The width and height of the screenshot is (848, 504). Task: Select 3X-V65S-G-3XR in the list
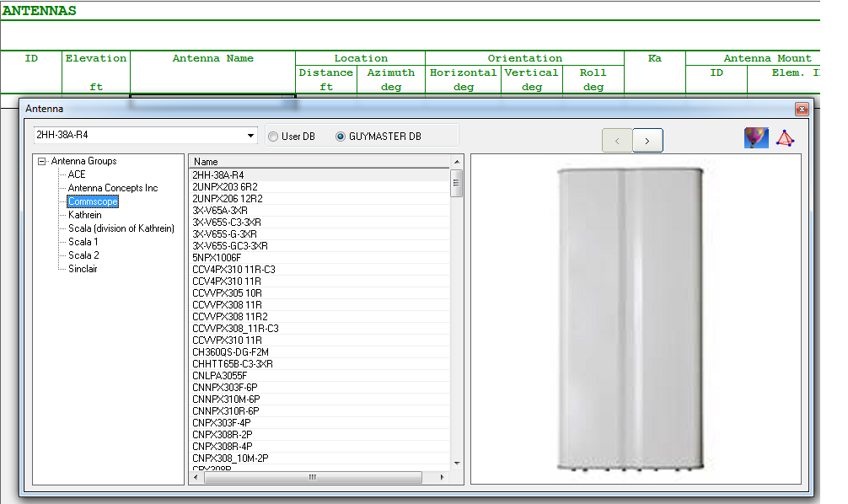[319, 234]
